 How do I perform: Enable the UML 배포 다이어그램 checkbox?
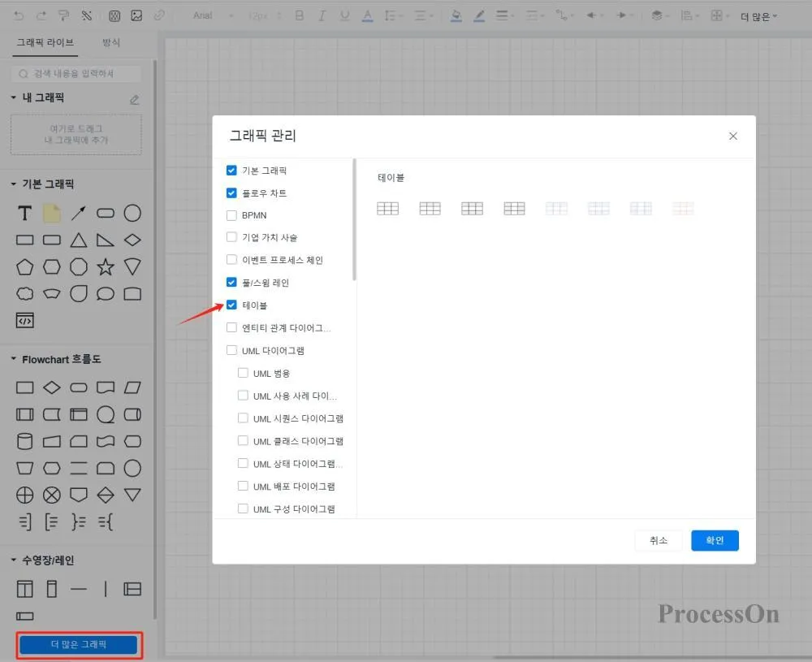click(243, 486)
